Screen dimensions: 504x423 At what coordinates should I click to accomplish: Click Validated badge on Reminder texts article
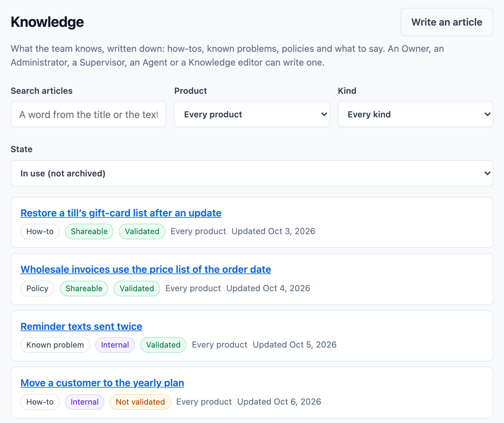pos(163,345)
